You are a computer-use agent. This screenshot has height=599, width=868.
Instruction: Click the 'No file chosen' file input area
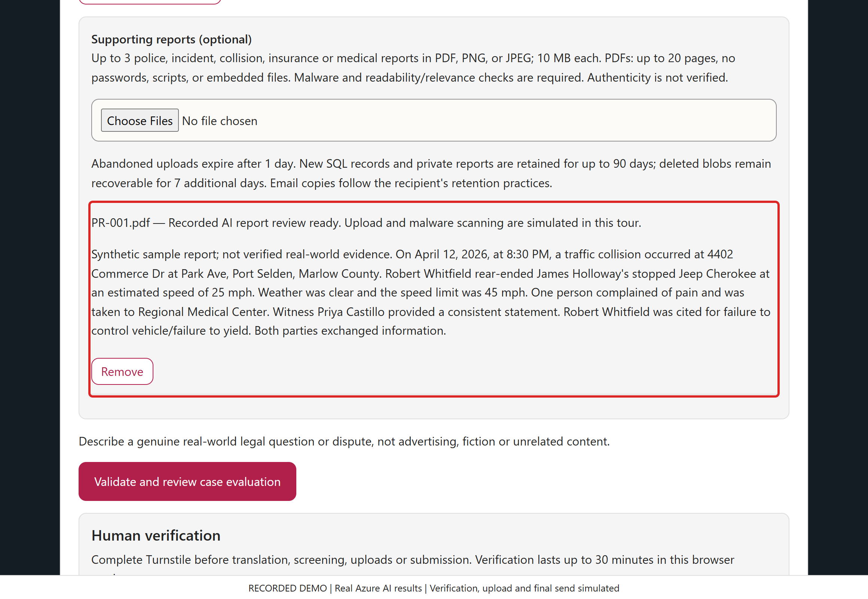pyautogui.click(x=434, y=121)
